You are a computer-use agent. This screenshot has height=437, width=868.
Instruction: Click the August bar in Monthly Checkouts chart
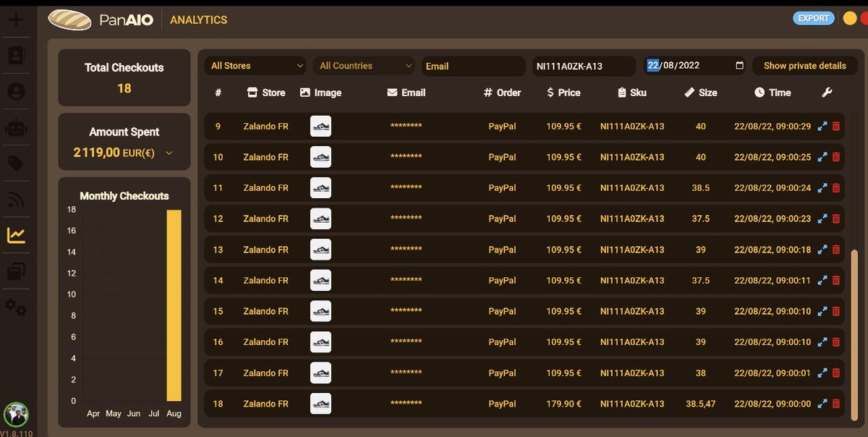(174, 305)
